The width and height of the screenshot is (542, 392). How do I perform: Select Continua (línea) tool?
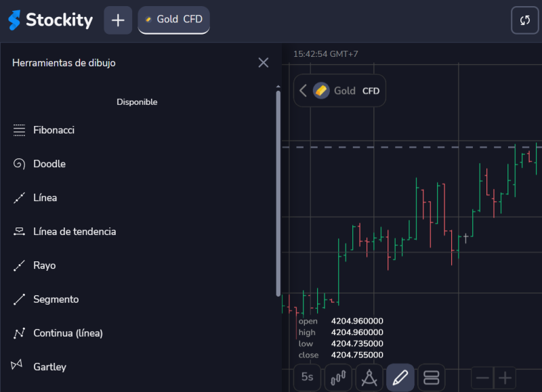(68, 333)
